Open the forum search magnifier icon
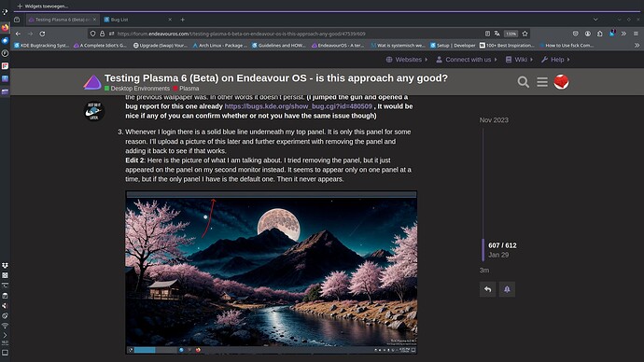Viewport: 644px width, 362px height. (x=523, y=82)
